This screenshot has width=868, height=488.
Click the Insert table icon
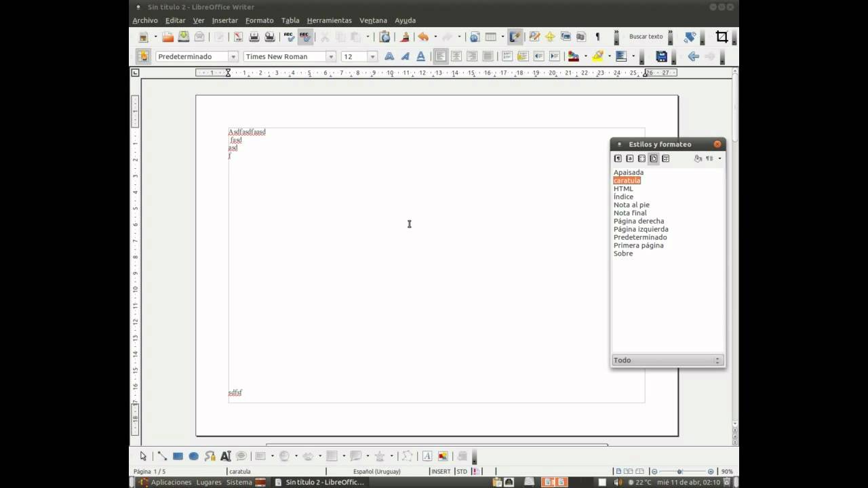490,37
